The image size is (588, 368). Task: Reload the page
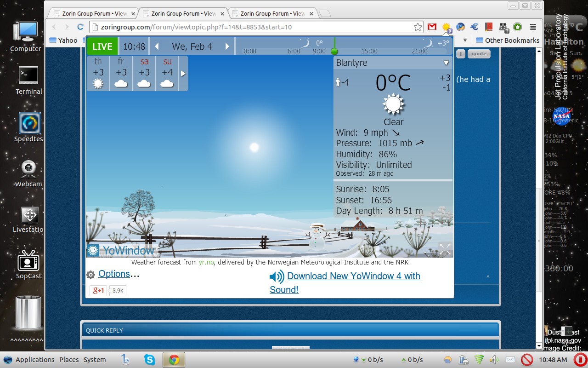click(x=80, y=27)
